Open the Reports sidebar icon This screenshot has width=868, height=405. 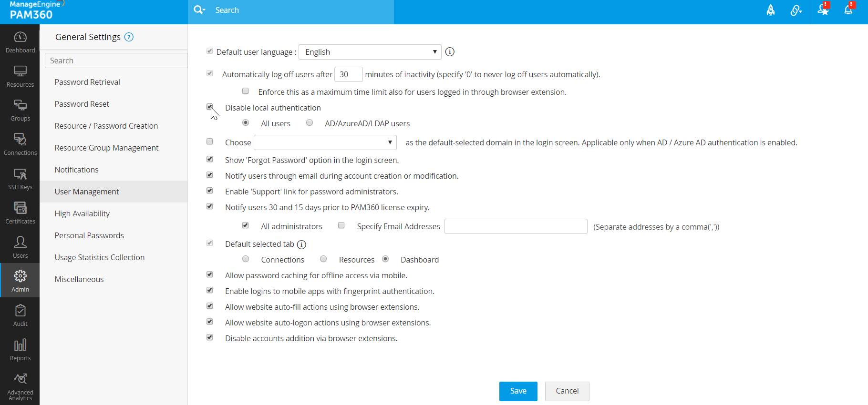pos(20,350)
